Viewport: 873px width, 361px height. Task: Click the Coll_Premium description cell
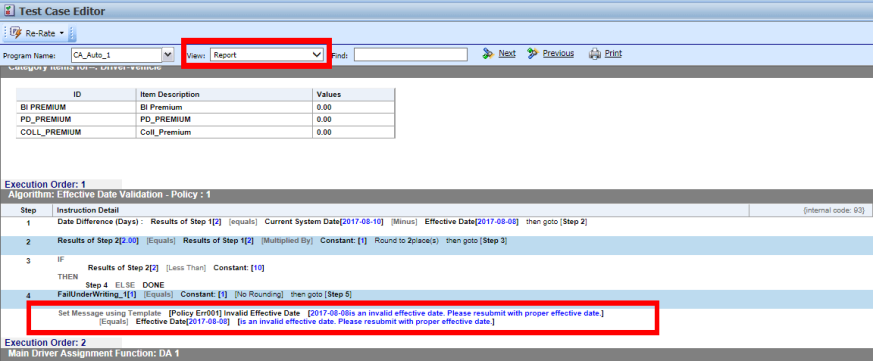(x=224, y=132)
